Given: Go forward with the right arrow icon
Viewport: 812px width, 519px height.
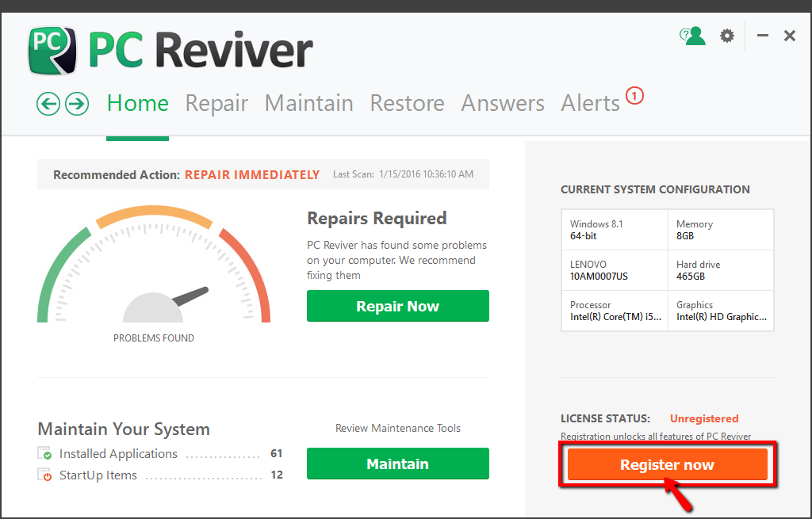Looking at the screenshot, I should click(x=77, y=104).
